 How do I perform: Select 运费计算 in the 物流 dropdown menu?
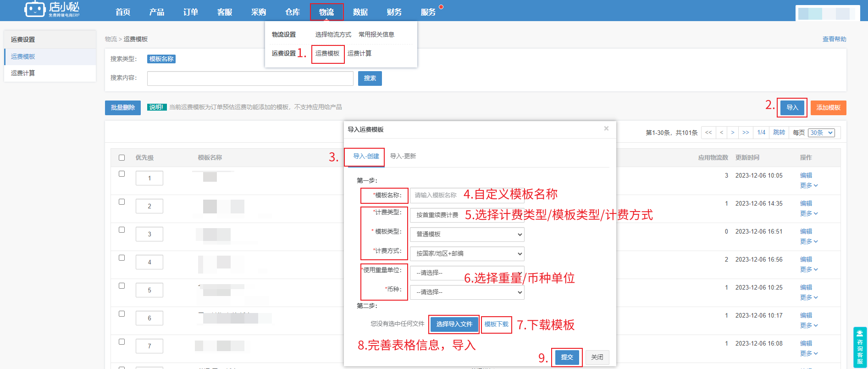point(359,54)
